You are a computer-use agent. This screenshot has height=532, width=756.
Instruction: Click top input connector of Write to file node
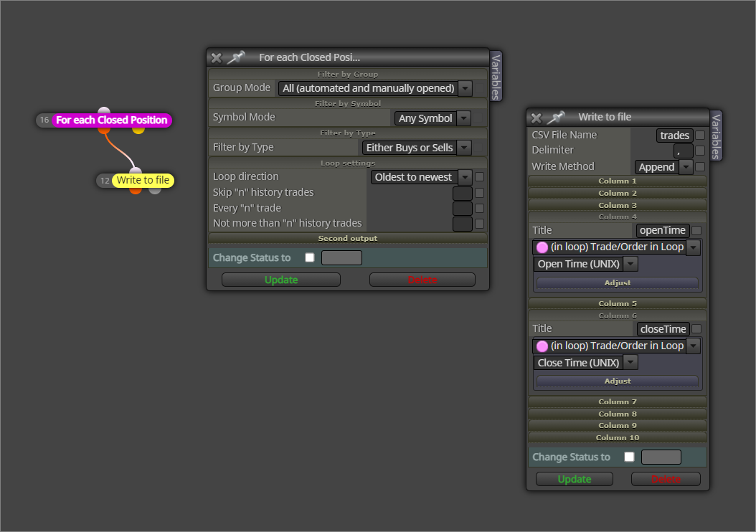click(x=136, y=171)
